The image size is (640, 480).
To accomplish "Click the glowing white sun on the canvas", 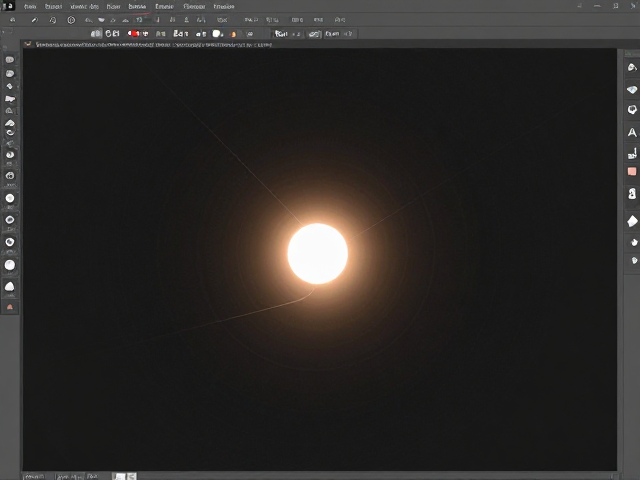I will coord(318,253).
